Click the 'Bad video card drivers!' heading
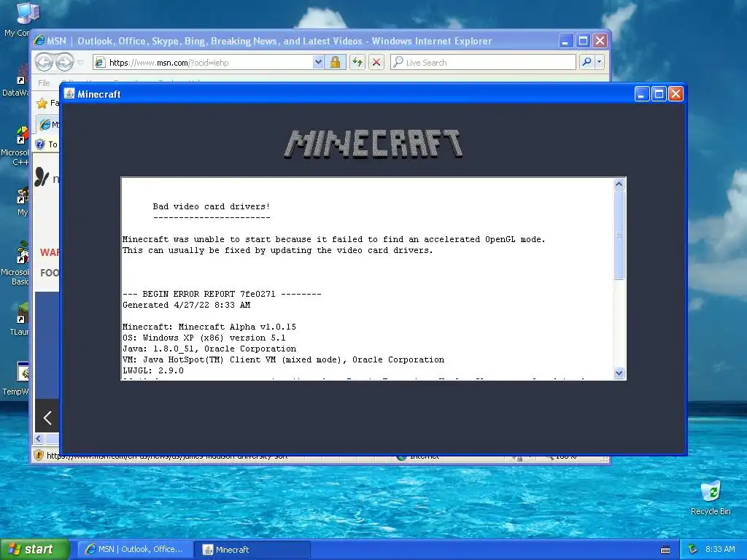This screenshot has height=560, width=747. click(x=211, y=206)
